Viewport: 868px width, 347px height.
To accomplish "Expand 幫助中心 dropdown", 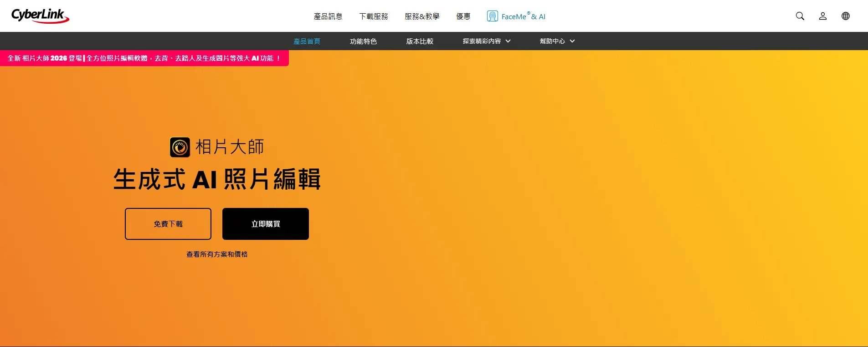I will [x=557, y=41].
